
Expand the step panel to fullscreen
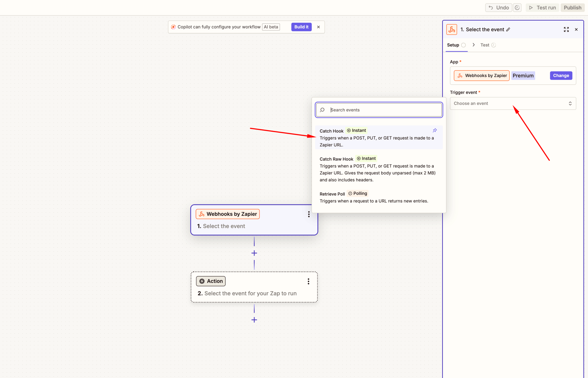pyautogui.click(x=566, y=29)
